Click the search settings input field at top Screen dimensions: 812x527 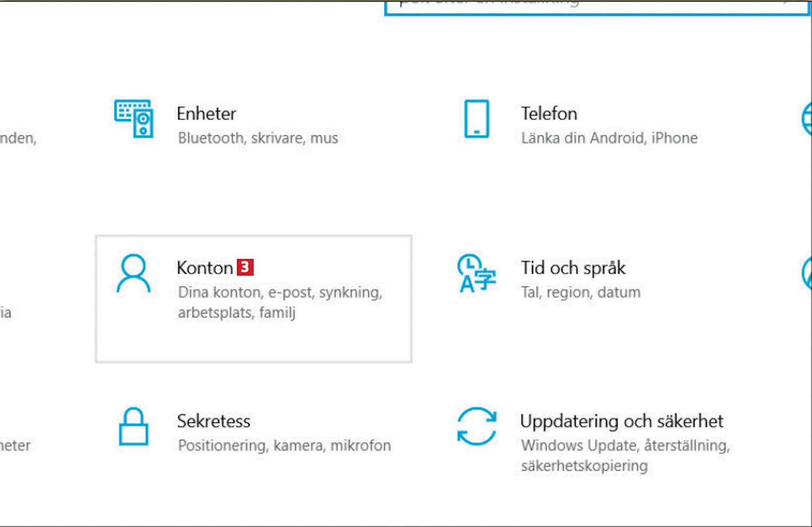click(x=597, y=7)
